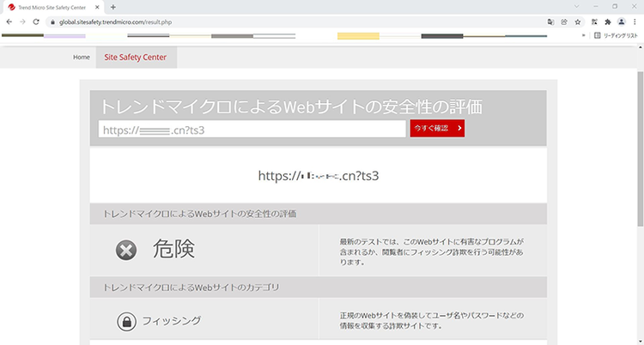Go to the Home navigation link

coord(82,57)
